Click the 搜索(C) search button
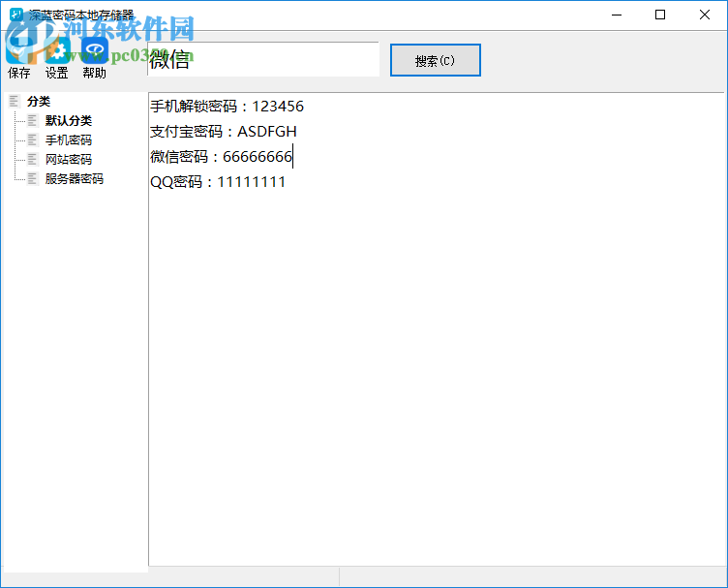The width and height of the screenshot is (728, 588). pyautogui.click(x=435, y=60)
